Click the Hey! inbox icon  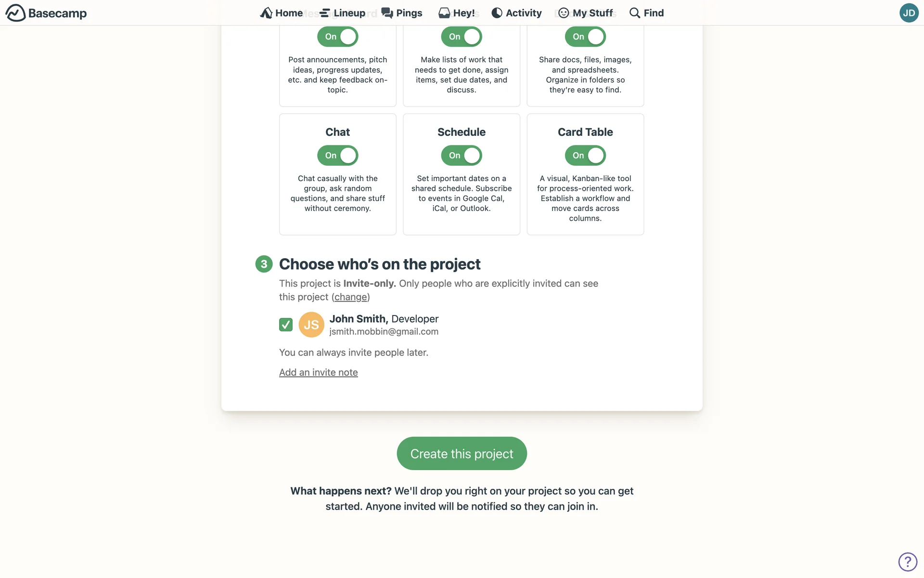[x=444, y=13]
